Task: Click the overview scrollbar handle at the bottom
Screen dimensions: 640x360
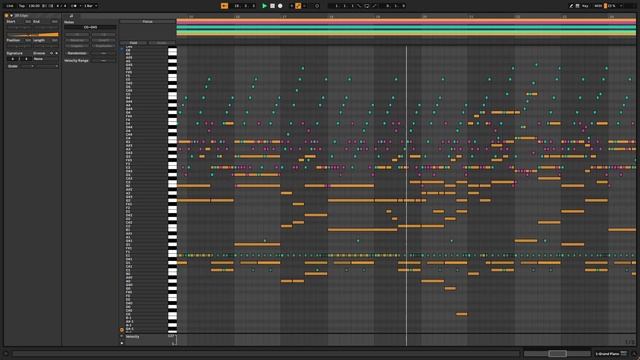Action: (557, 353)
